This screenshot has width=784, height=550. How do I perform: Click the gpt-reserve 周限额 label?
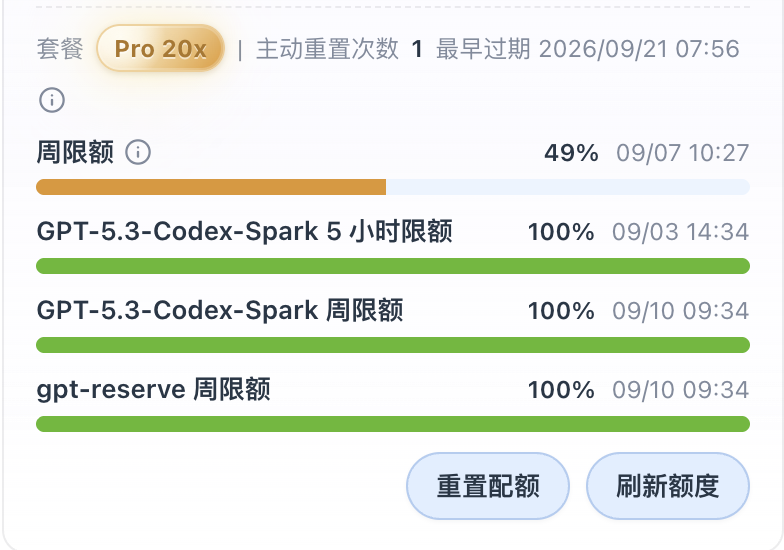(x=154, y=390)
